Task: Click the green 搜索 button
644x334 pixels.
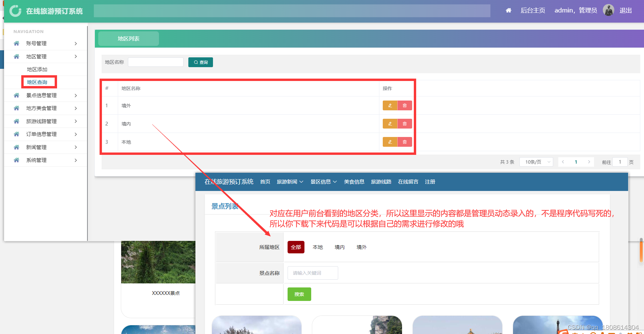Action: click(299, 294)
